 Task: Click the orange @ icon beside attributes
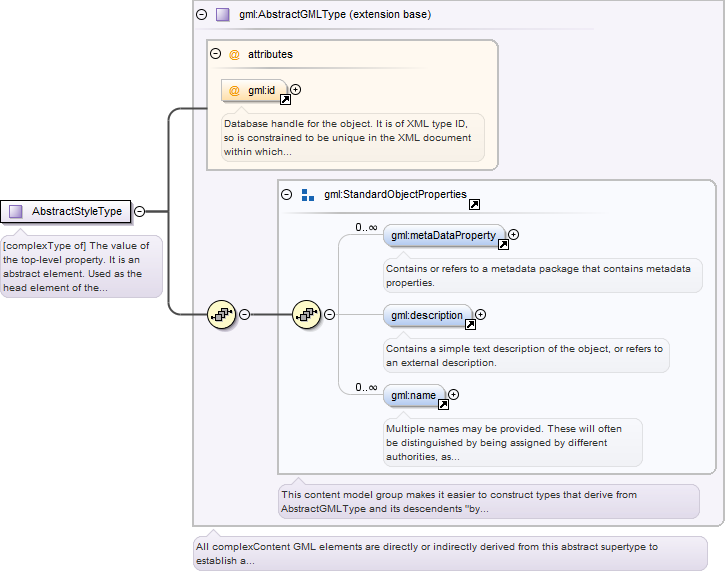[x=234, y=55]
